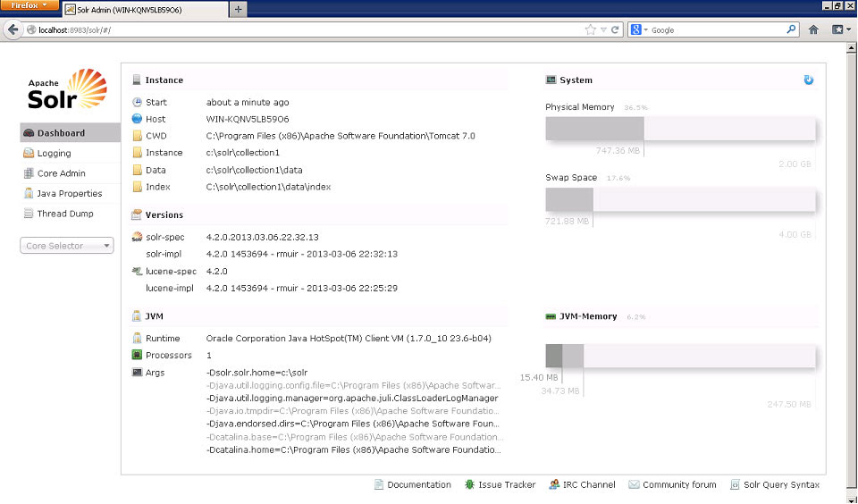Image resolution: width=858 pixels, height=504 pixels.
Task: Click the Logging menu icon
Action: (x=29, y=153)
